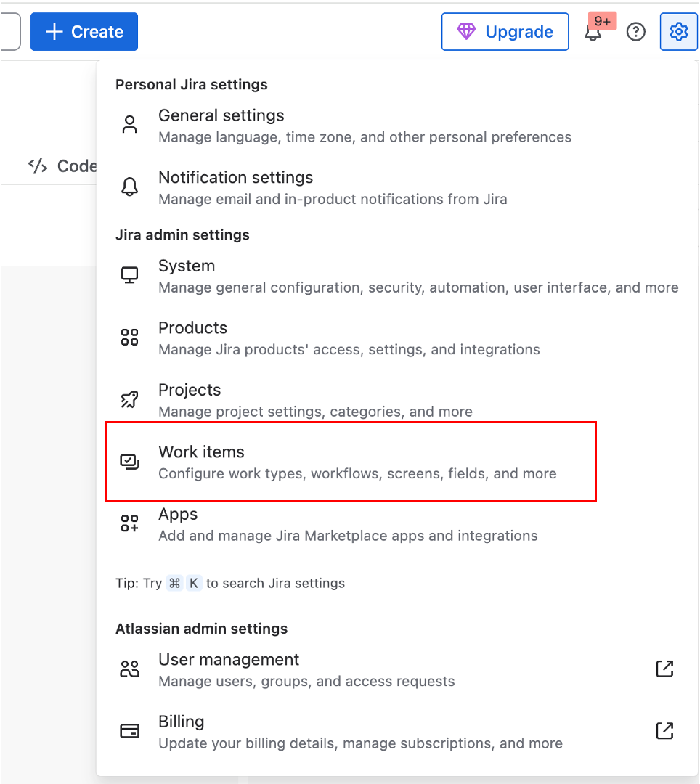This screenshot has width=700, height=784.
Task: Click external link arrow for Billing
Action: coord(664,731)
